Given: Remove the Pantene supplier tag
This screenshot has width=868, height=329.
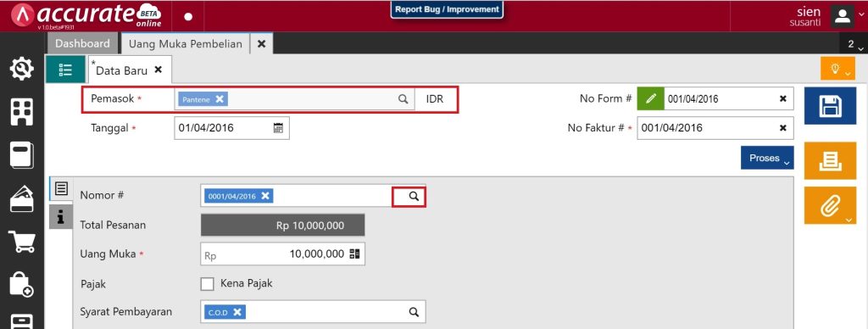Looking at the screenshot, I should pyautogui.click(x=220, y=98).
